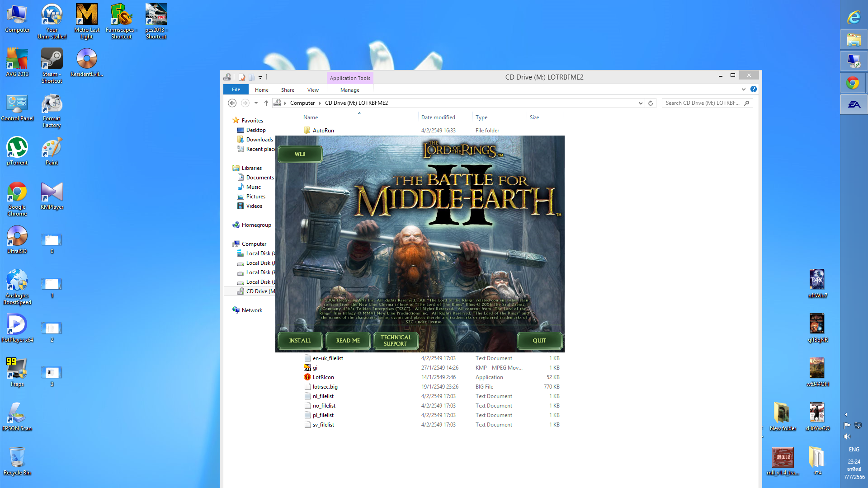
Task: Open the File menu tab
Action: (x=236, y=90)
